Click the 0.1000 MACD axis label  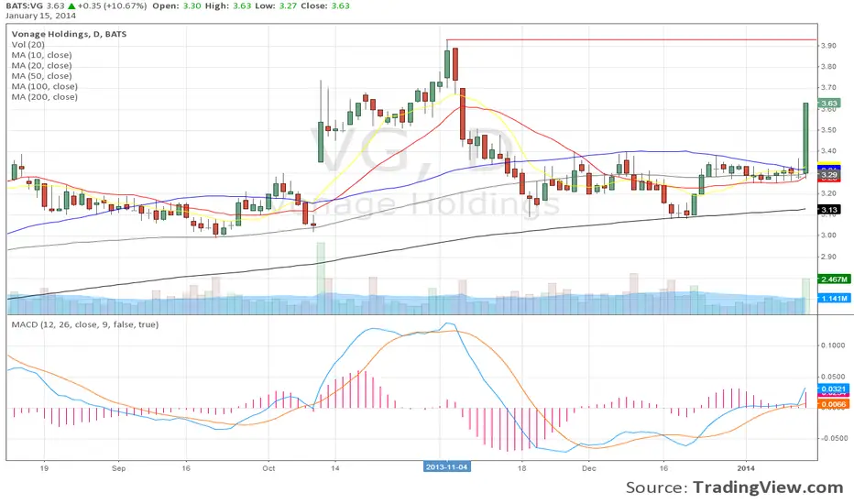[x=833, y=345]
